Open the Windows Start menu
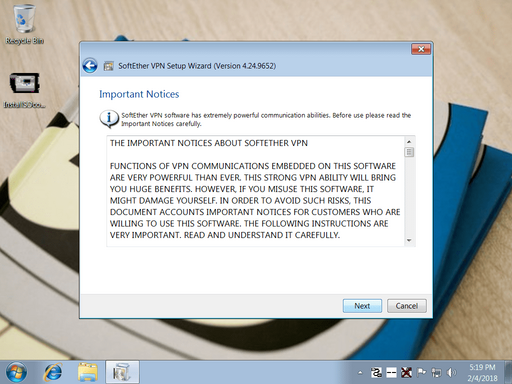Viewport: 512px width, 384px height. coord(16,372)
